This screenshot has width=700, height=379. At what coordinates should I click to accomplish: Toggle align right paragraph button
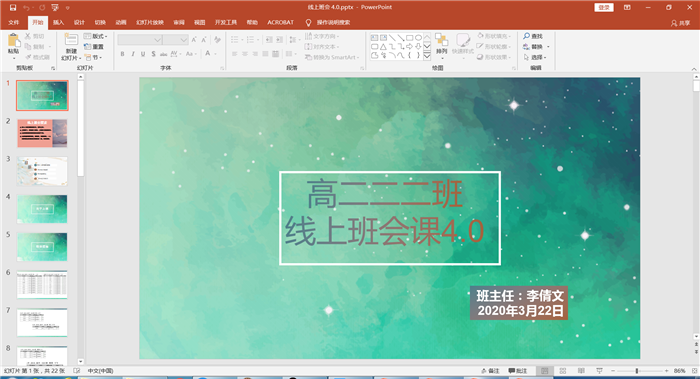(255, 54)
